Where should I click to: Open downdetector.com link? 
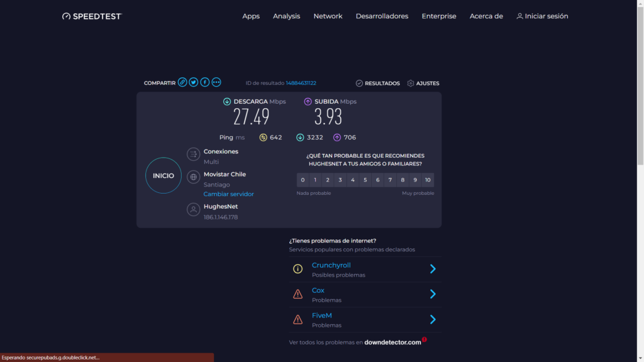[392, 343]
